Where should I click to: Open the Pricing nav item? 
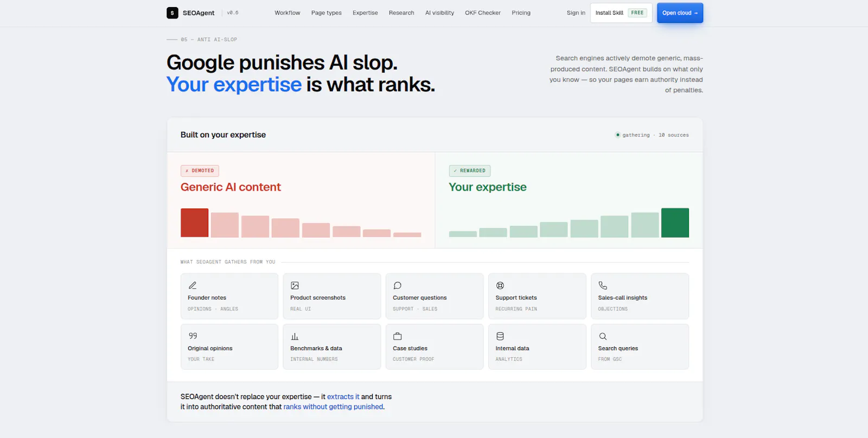[521, 13]
